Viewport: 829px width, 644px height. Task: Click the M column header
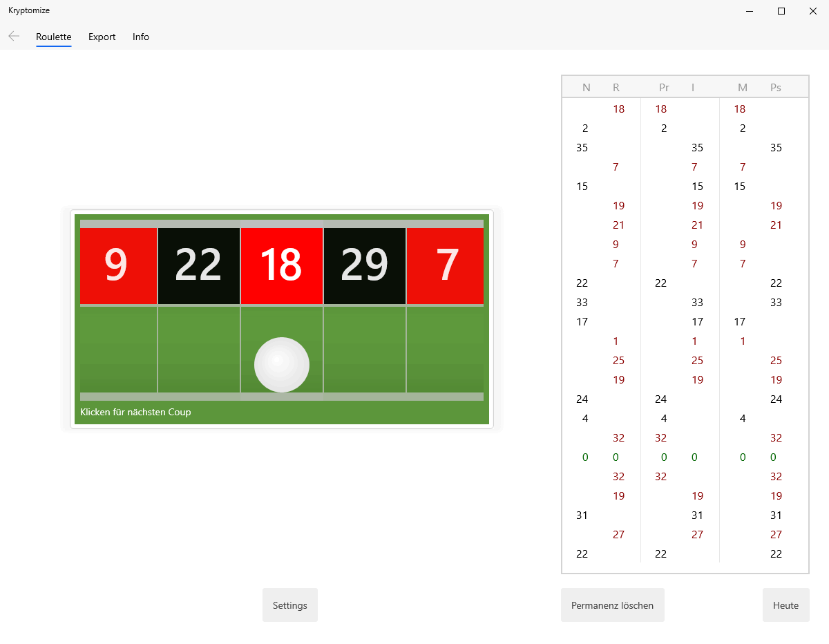(743, 87)
